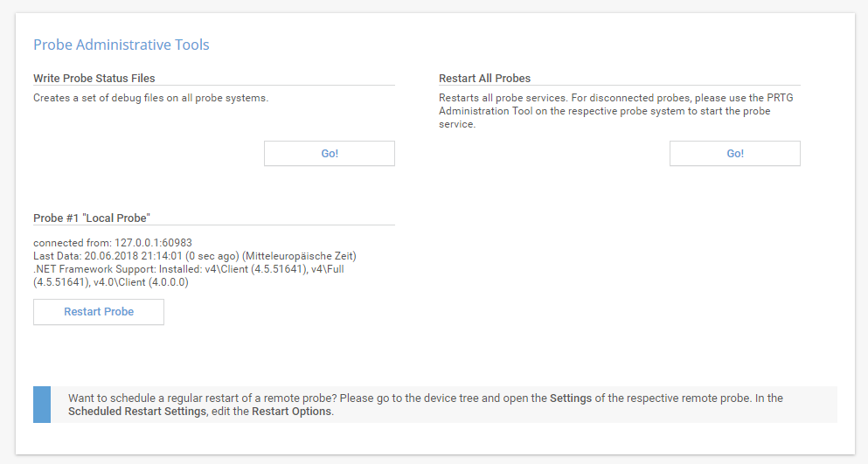Screen dimensions: 868x464
Task: Click the Probe Administrative Tools heading
Action: coord(122,45)
